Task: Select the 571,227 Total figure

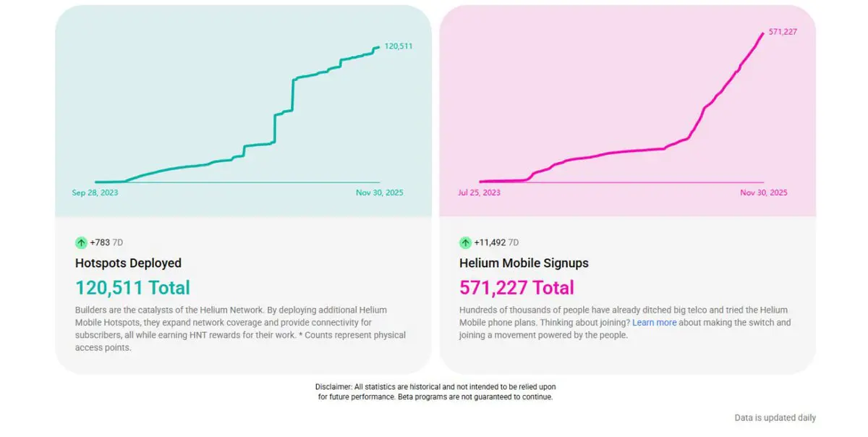Action: tap(516, 288)
